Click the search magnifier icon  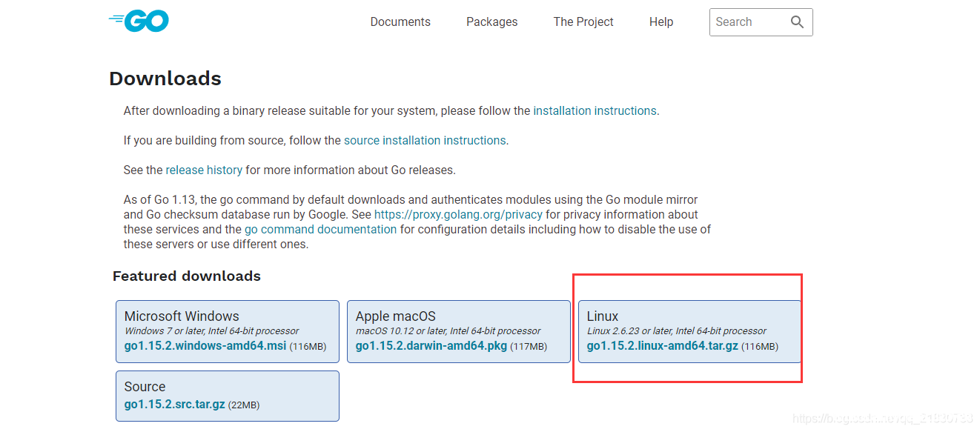pos(797,22)
